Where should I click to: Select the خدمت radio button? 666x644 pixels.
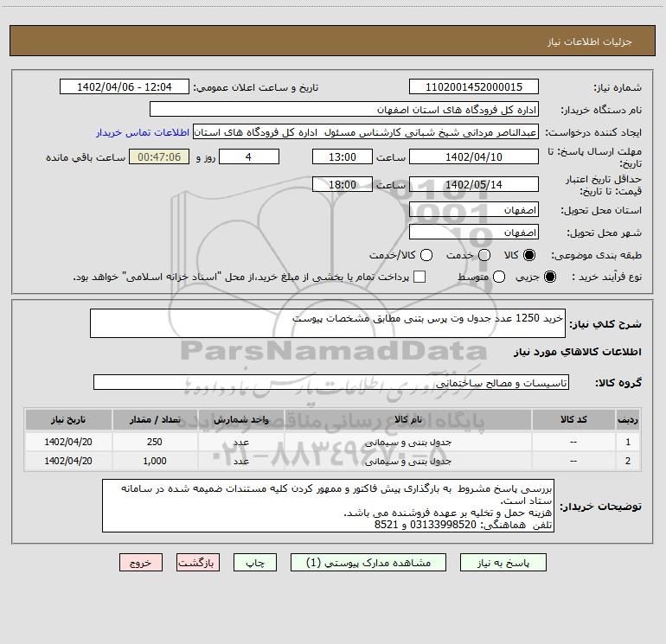coord(484,255)
